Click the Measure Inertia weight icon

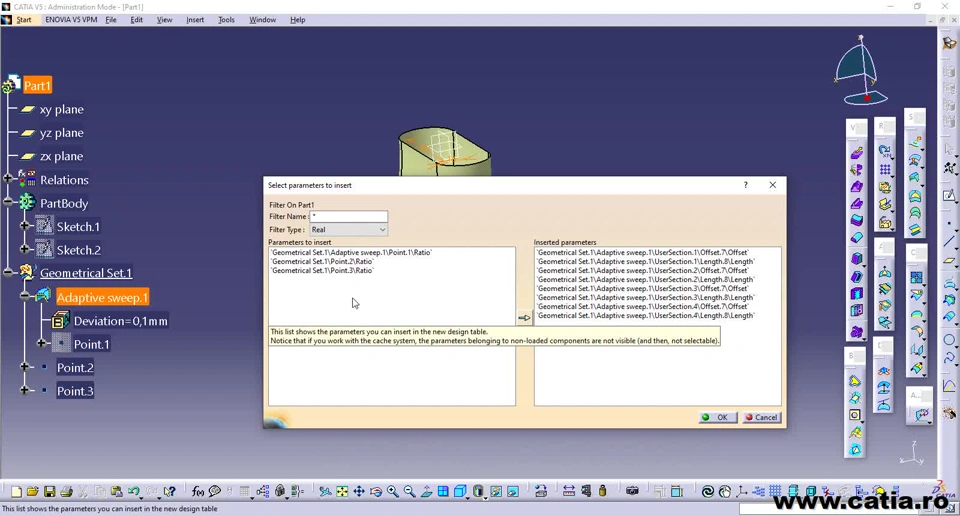(602, 491)
